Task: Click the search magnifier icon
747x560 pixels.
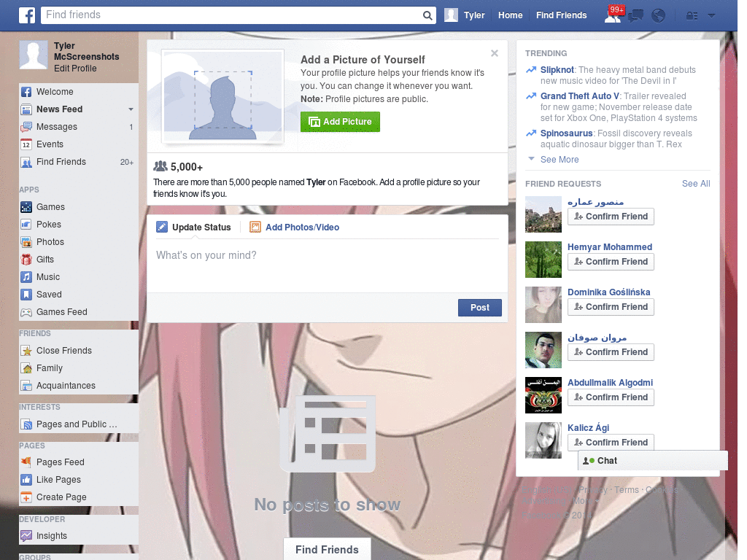Action: click(x=427, y=15)
